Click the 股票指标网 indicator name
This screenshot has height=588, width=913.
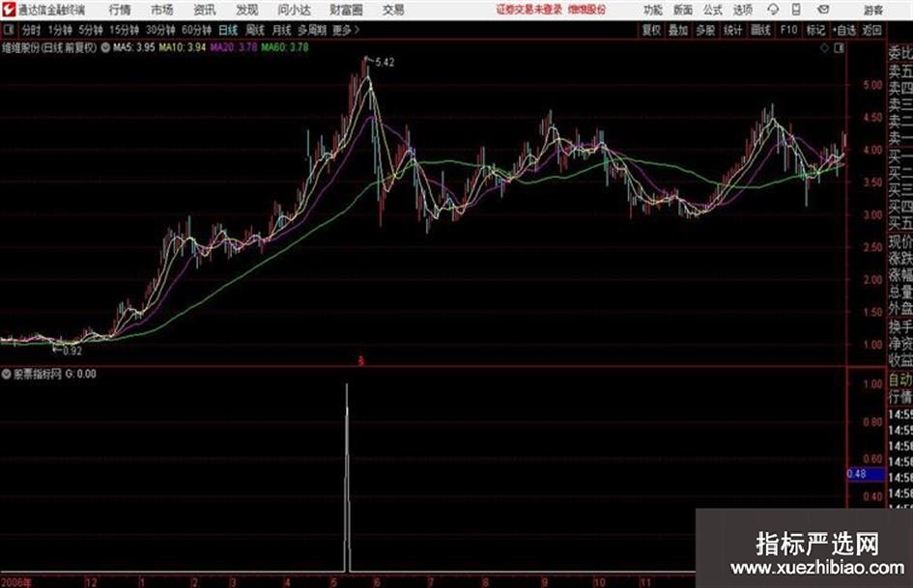coord(38,374)
